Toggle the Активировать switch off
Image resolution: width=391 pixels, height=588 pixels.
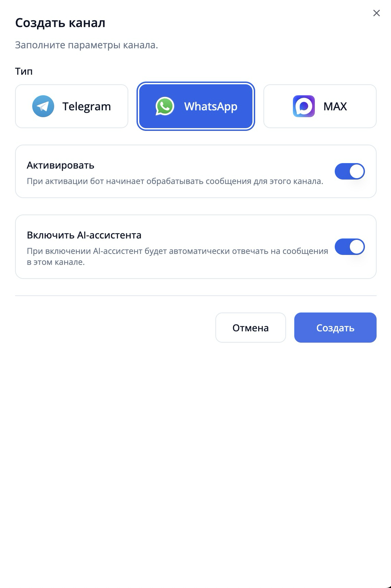click(x=349, y=171)
